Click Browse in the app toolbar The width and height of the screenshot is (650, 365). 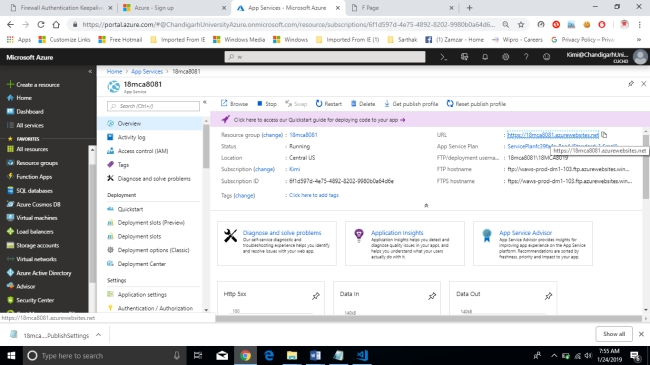[x=234, y=104]
